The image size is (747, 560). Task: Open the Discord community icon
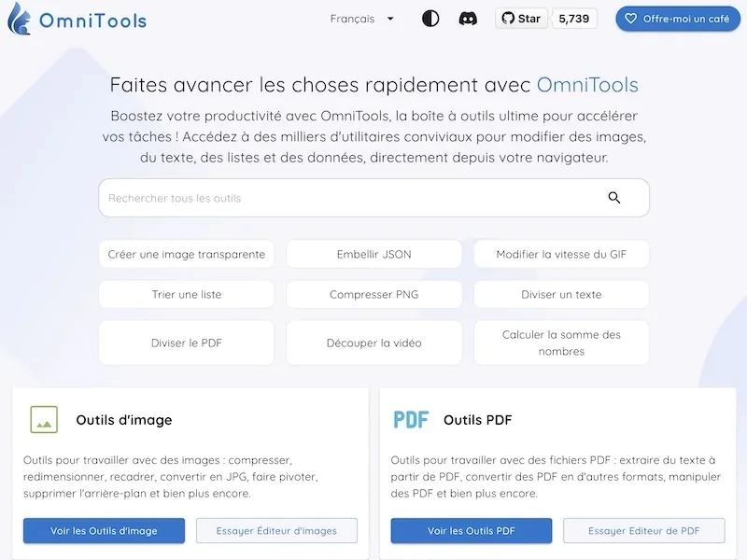coord(468,18)
